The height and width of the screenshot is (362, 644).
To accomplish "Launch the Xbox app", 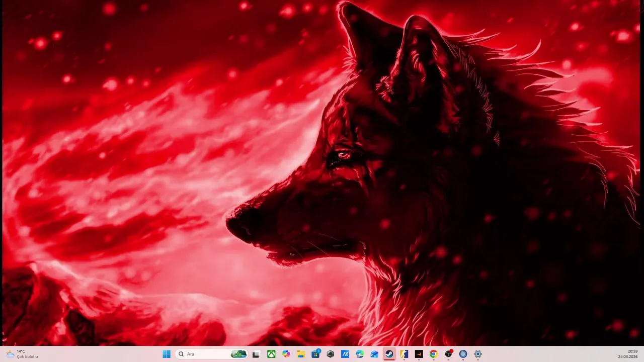I will pos(271,354).
